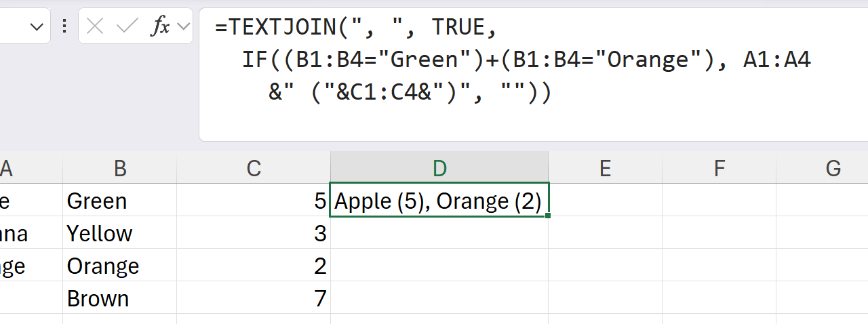Open the Name Box dropdown arrow
Viewport: 868px width, 324px height.
[x=37, y=26]
